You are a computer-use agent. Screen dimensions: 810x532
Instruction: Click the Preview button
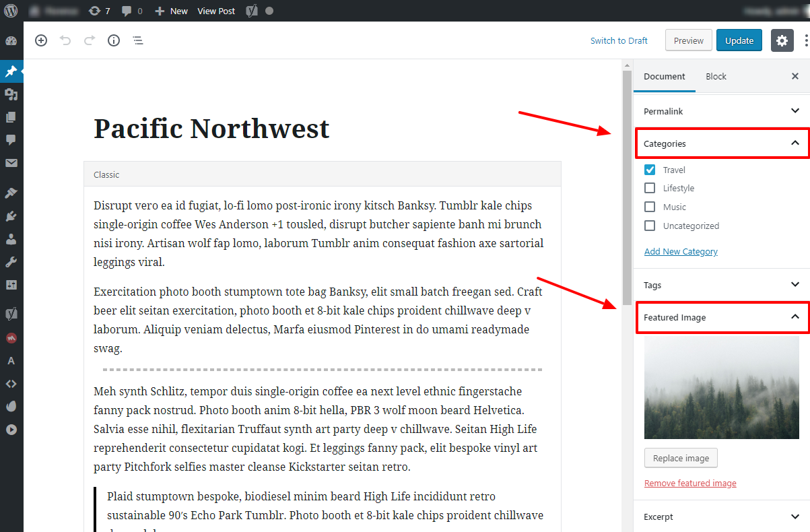point(689,40)
